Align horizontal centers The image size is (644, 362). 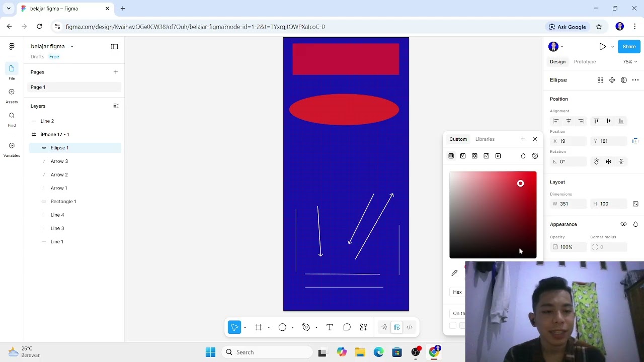point(569,121)
